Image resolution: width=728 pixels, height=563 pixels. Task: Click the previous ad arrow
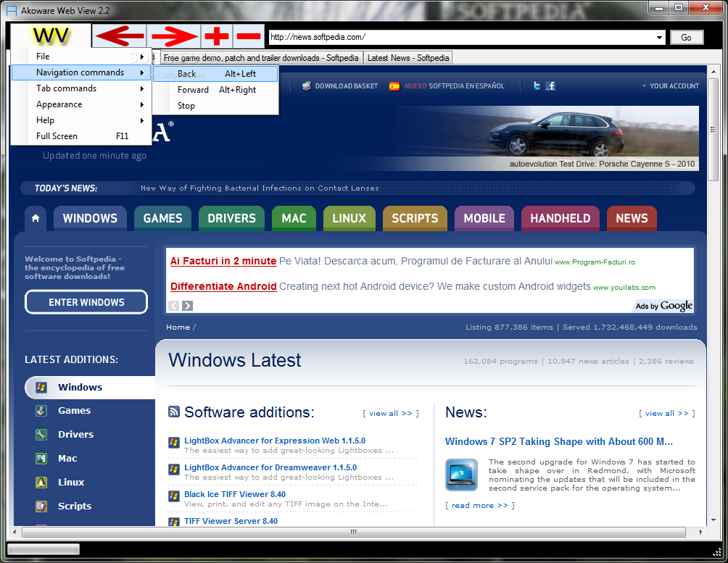173,305
